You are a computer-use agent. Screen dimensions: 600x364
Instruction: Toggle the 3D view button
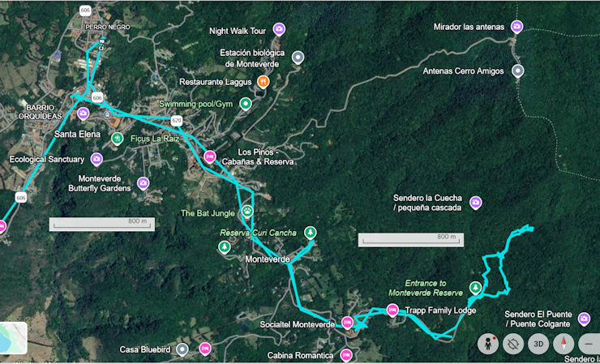tap(538, 344)
